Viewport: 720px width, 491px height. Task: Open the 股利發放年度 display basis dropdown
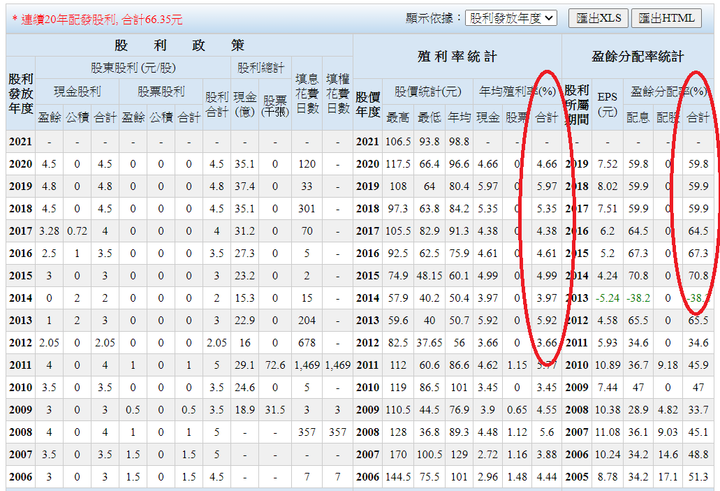tap(511, 18)
